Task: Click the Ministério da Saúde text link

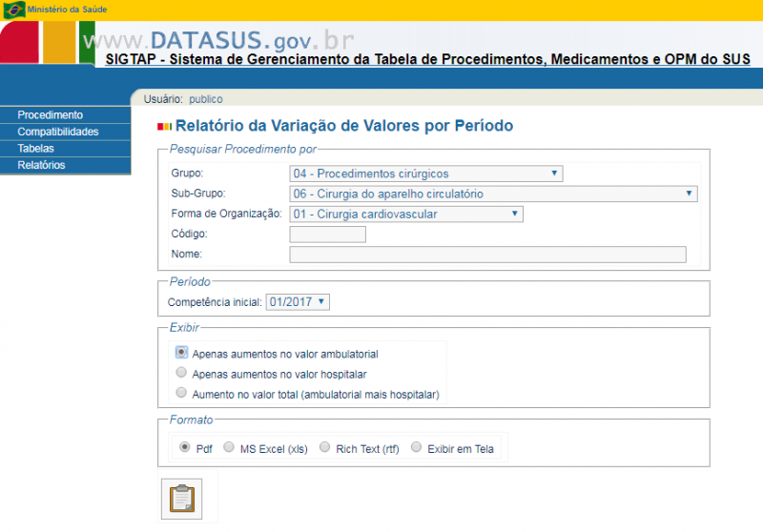Action: point(67,10)
